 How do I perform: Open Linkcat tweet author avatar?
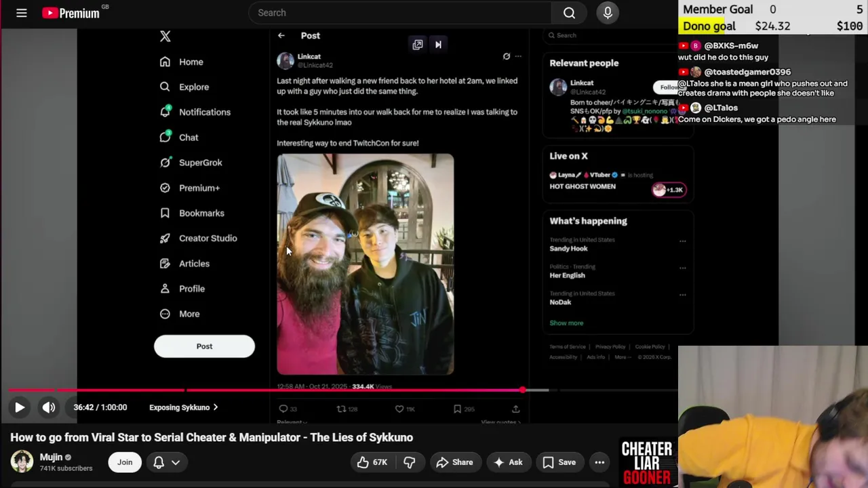click(285, 60)
